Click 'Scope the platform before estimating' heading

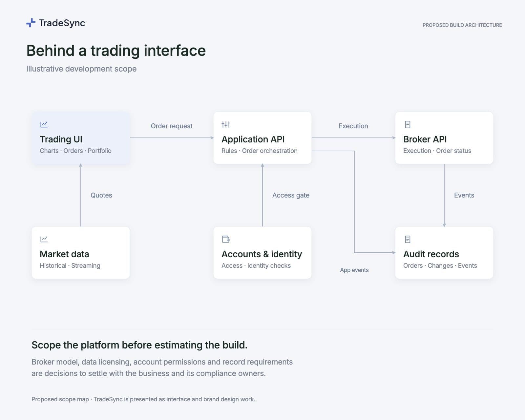(139, 345)
